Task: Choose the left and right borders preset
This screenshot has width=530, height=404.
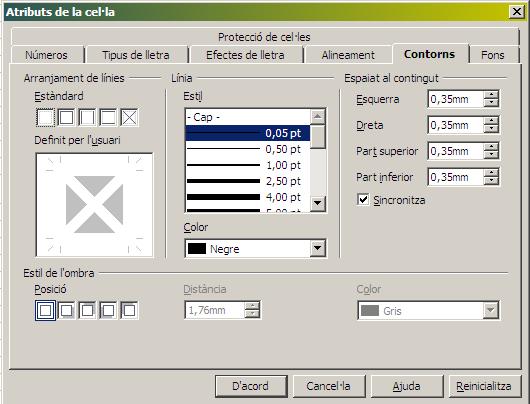Action: tap(87, 118)
